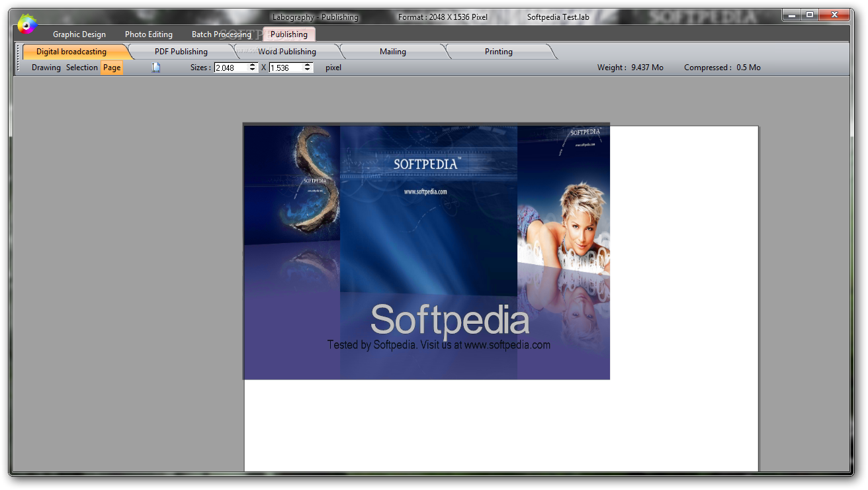Open the Word Publishing tab

pos(287,52)
